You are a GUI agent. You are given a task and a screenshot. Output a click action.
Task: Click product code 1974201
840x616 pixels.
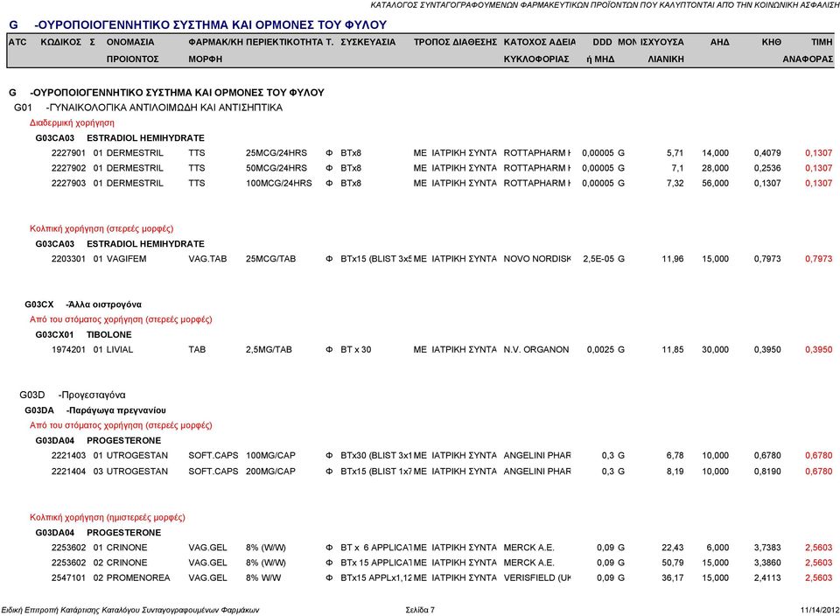(x=68, y=350)
